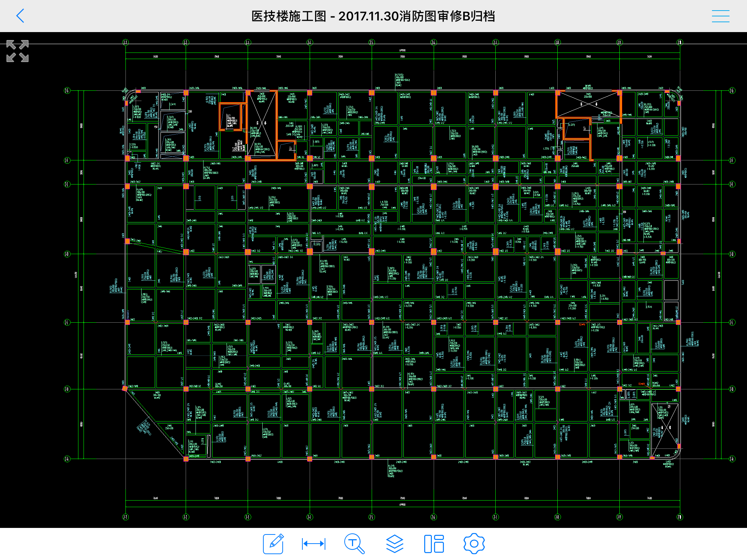Screen dimensions: 747x560
Task: Go back using the blue chevron arrow
Action: 20,16
